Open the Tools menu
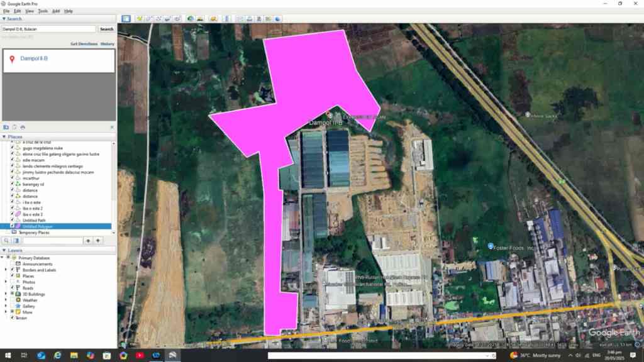644x362 pixels. (43, 11)
